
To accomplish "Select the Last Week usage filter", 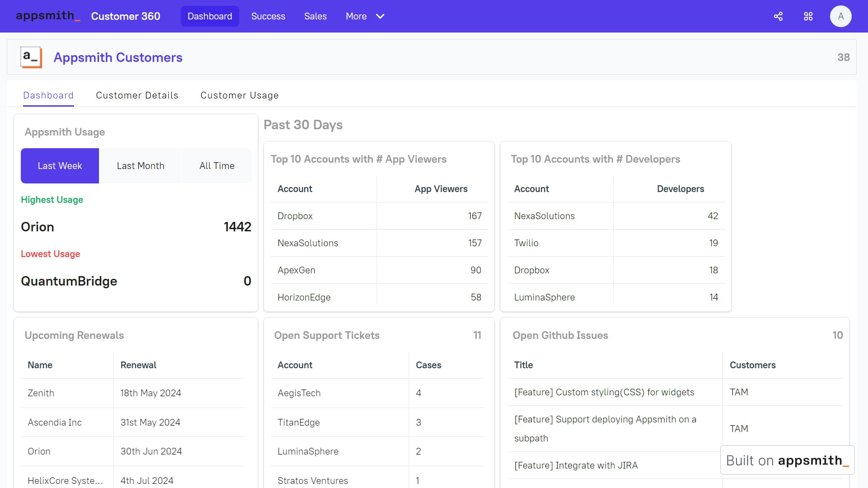I will [x=60, y=165].
